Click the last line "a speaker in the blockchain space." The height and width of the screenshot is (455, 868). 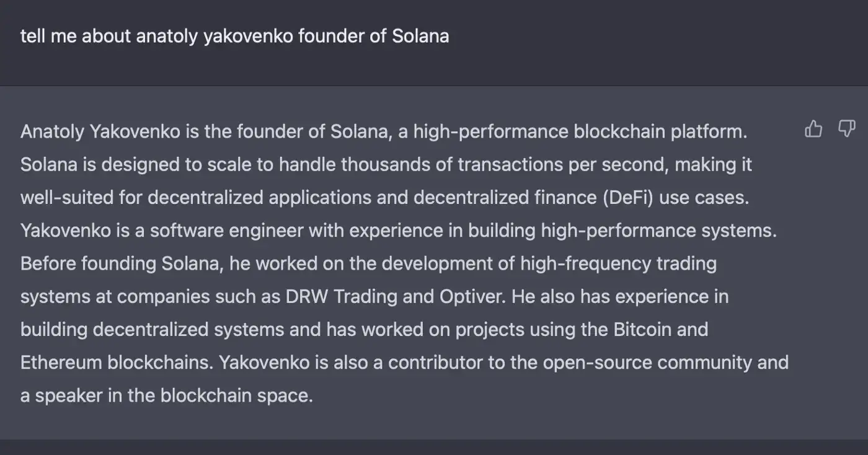[x=167, y=395]
